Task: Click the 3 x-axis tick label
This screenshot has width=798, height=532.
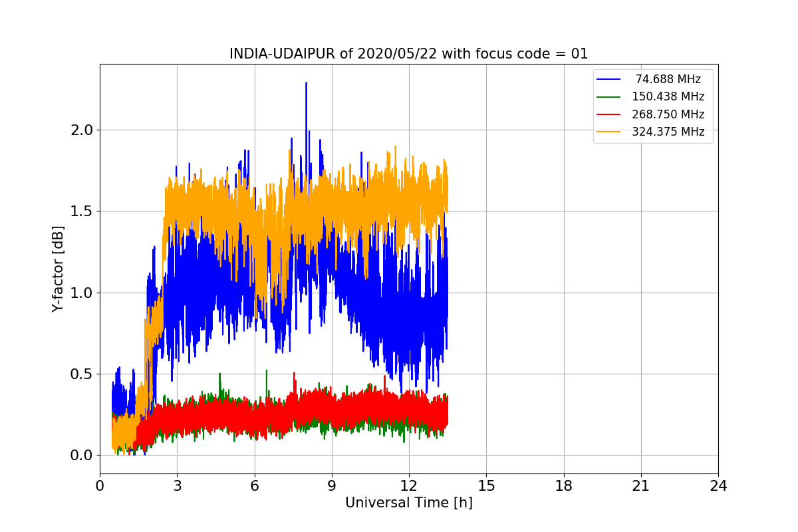Action: tap(177, 486)
